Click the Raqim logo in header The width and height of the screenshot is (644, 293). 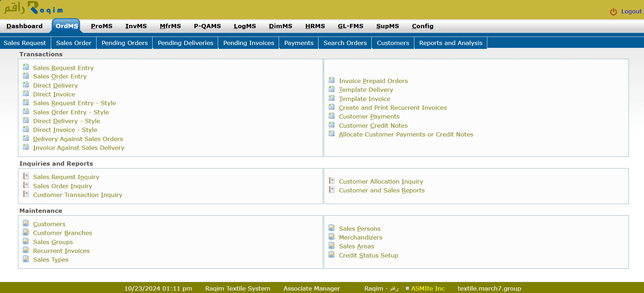[x=33, y=8]
